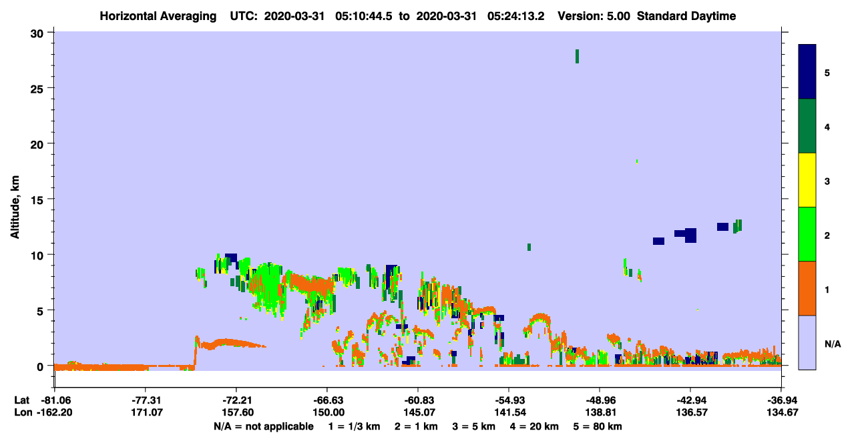Click latitude value -60.83
The height and width of the screenshot is (445, 868).
click(418, 400)
